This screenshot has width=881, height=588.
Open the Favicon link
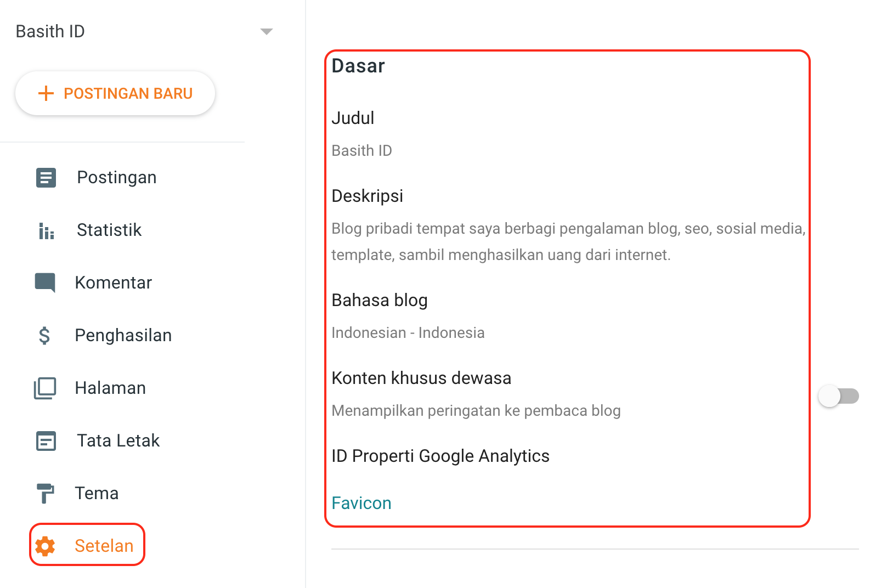362,503
